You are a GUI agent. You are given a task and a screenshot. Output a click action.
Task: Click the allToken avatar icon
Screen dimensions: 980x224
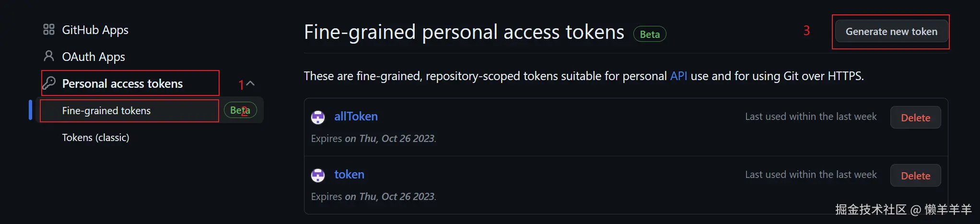pos(318,117)
